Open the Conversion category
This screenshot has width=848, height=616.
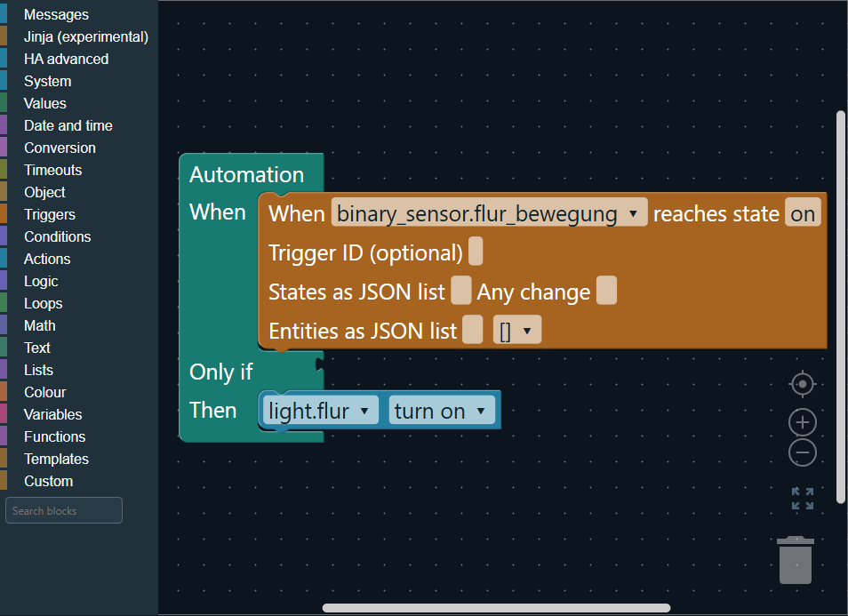pyautogui.click(x=79, y=148)
